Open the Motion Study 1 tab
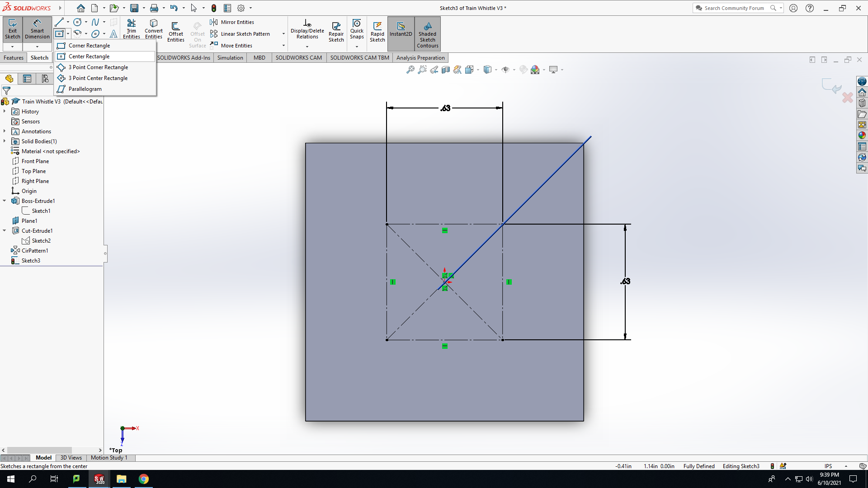The height and width of the screenshot is (488, 868). [109, 458]
